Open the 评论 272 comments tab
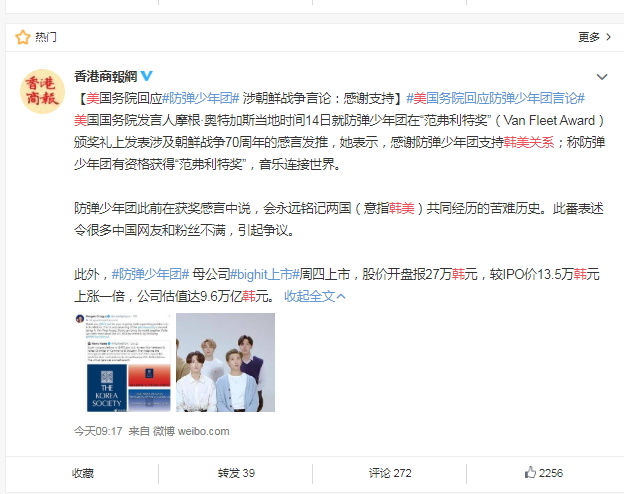Screen dimensions: 624x494 (x=390, y=473)
